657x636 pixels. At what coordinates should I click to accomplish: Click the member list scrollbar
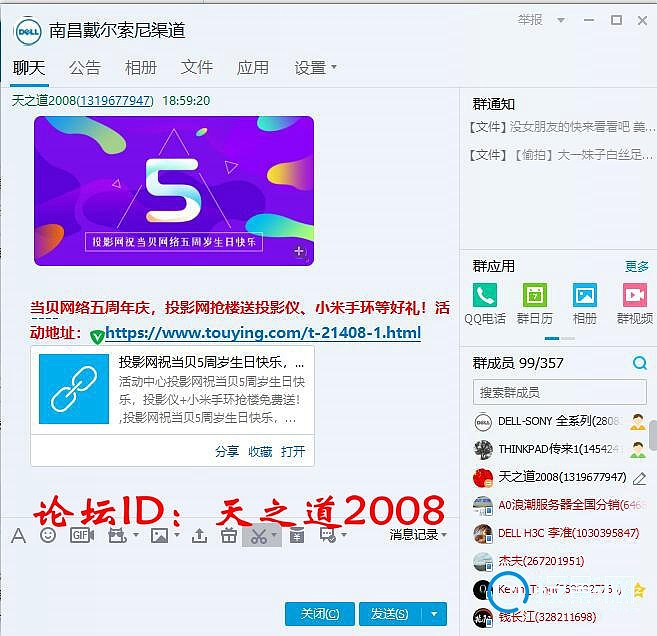pyautogui.click(x=653, y=436)
